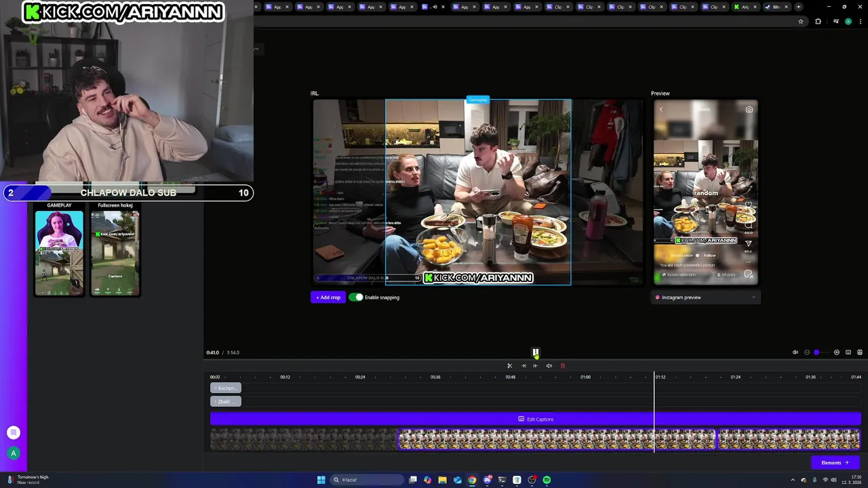868x488 pixels.
Task: Open Chrome from the taskbar
Action: [x=472, y=480]
